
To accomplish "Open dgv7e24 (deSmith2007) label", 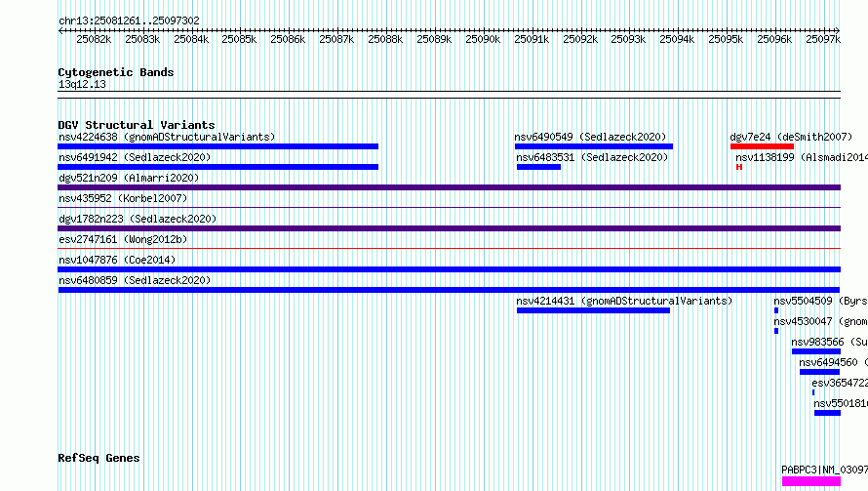I will [791, 137].
